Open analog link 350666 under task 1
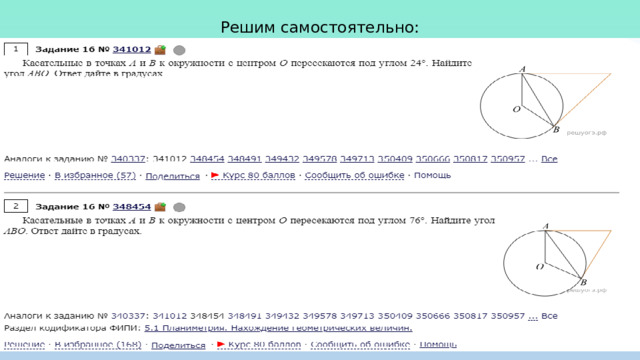Viewport: 640px width, 360px height. (x=433, y=159)
